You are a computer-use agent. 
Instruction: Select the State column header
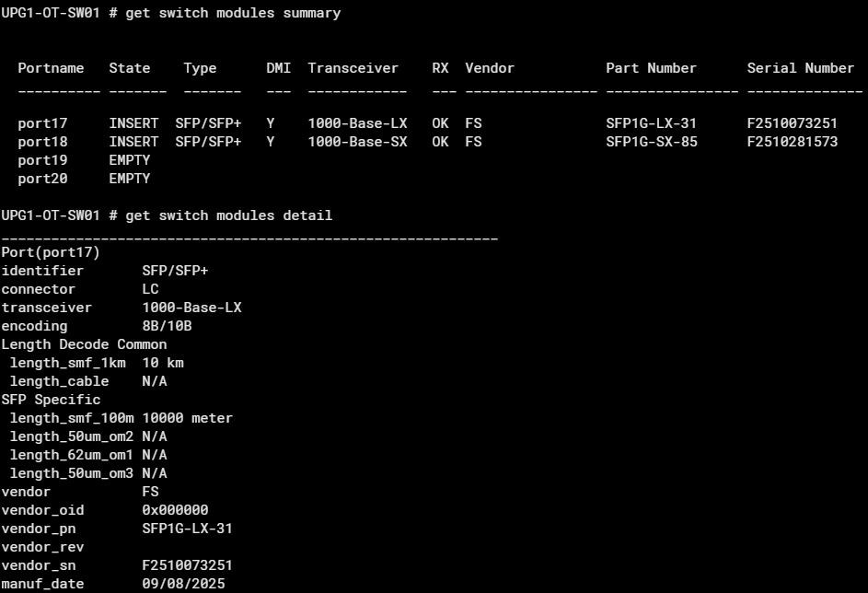tap(129, 68)
